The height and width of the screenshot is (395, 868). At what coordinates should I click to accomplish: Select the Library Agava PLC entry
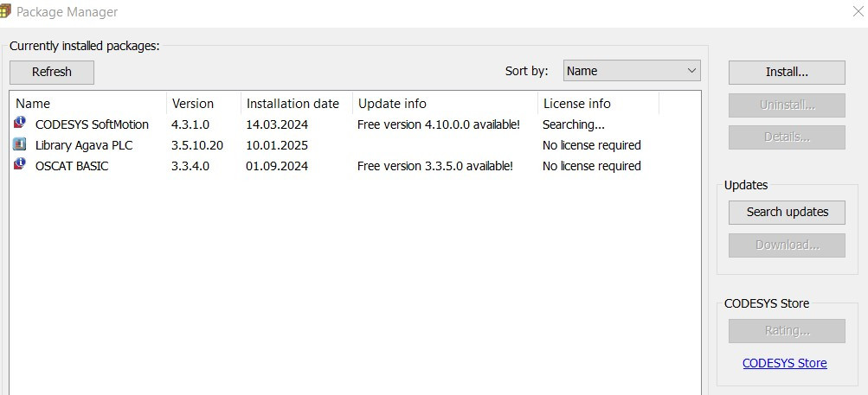point(84,145)
